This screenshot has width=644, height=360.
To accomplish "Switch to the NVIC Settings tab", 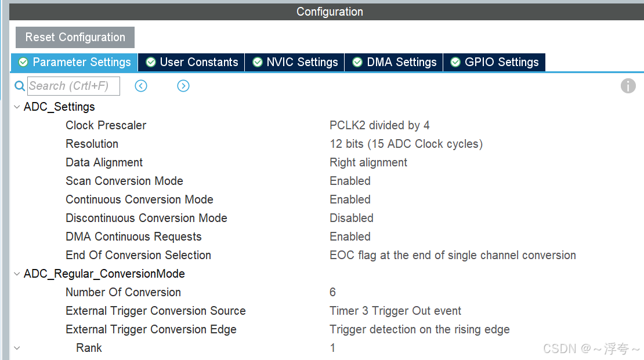I will click(294, 62).
